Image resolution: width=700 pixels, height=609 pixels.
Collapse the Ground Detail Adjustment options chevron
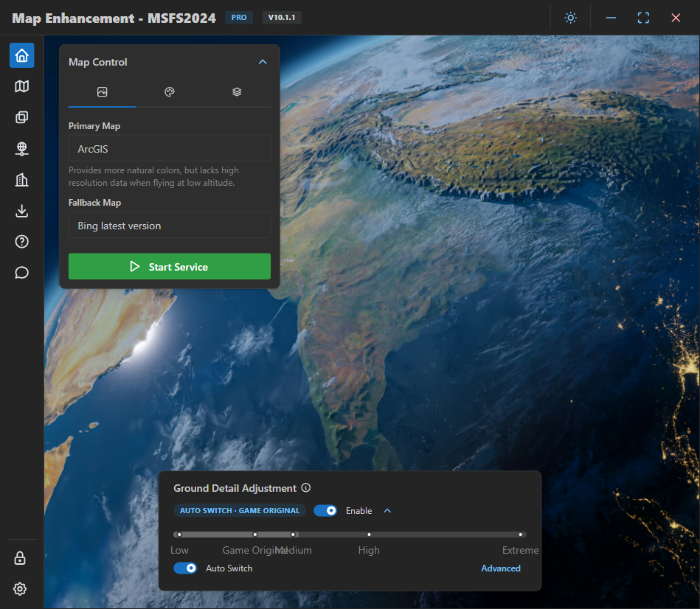[x=387, y=511]
